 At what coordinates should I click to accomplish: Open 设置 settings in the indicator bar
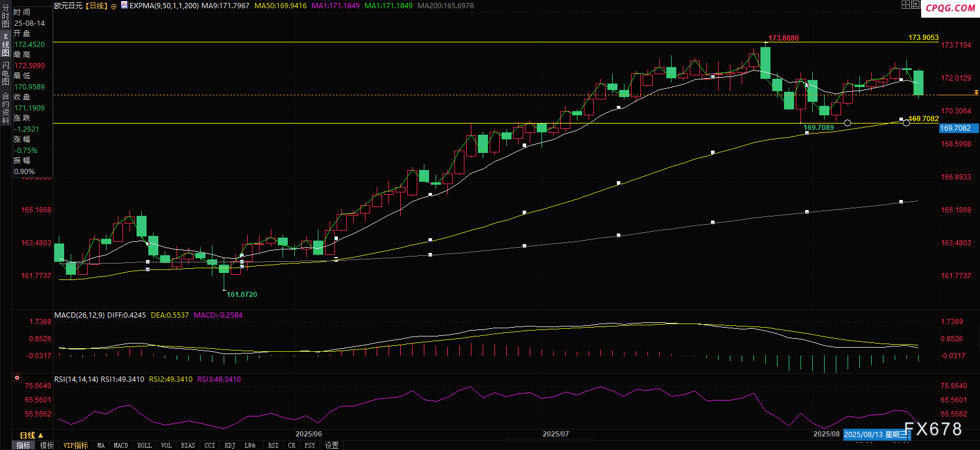[331, 445]
